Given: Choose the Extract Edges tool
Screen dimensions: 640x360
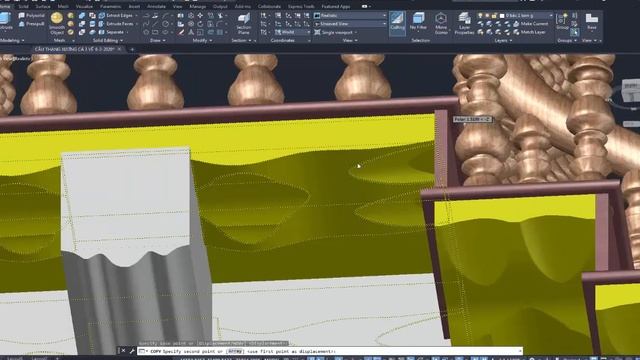Looking at the screenshot, I should click(116, 16).
